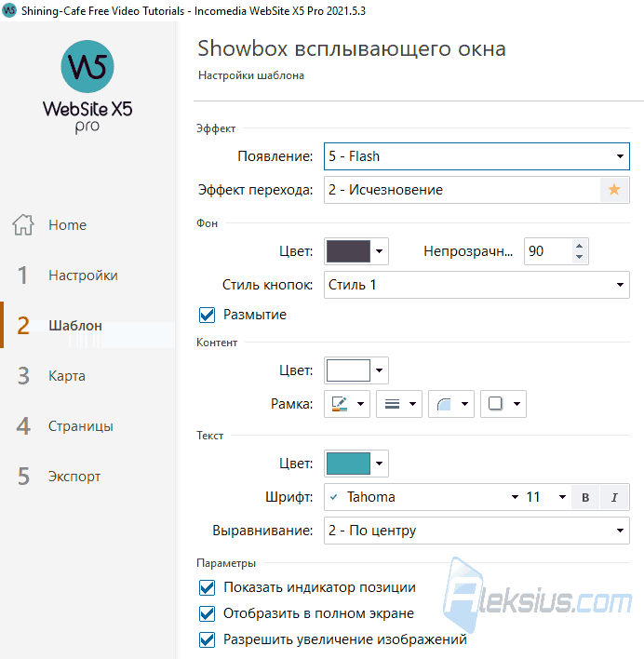Open Текст color dropdown arrow
The height and width of the screenshot is (659, 644).
(380, 464)
